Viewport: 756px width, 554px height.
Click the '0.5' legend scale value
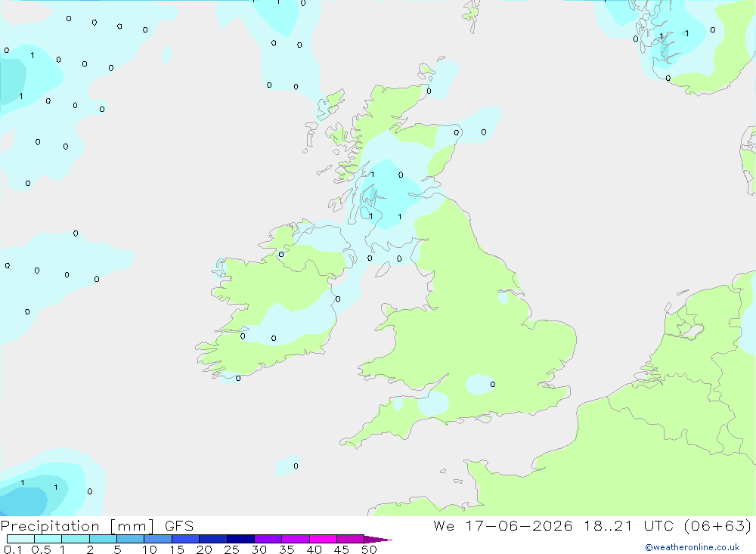[x=41, y=549]
